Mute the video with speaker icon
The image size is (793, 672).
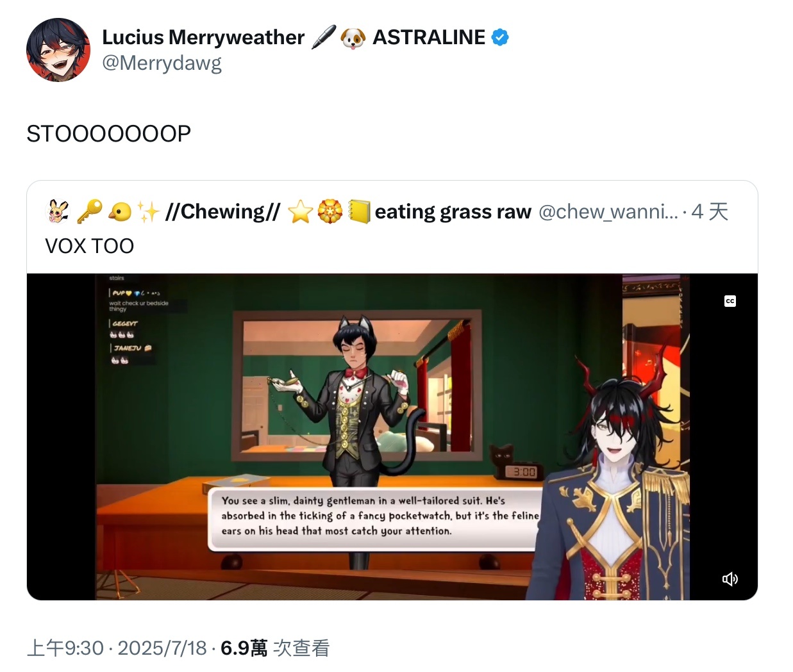pos(730,579)
